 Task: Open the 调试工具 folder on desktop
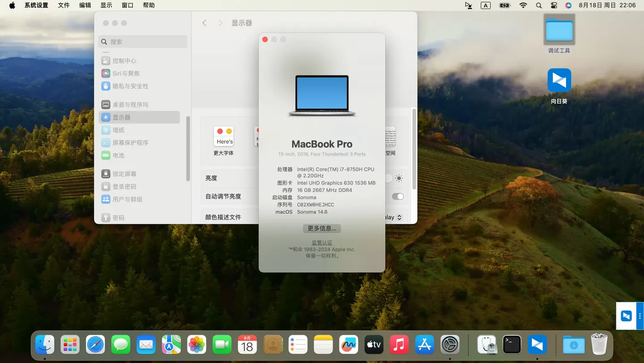point(559,30)
